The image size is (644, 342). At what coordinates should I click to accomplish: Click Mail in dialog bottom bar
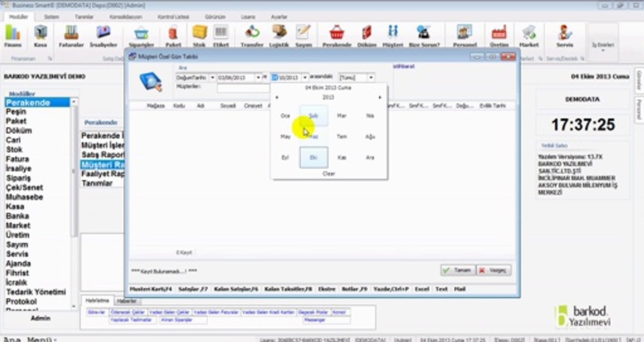point(460,289)
